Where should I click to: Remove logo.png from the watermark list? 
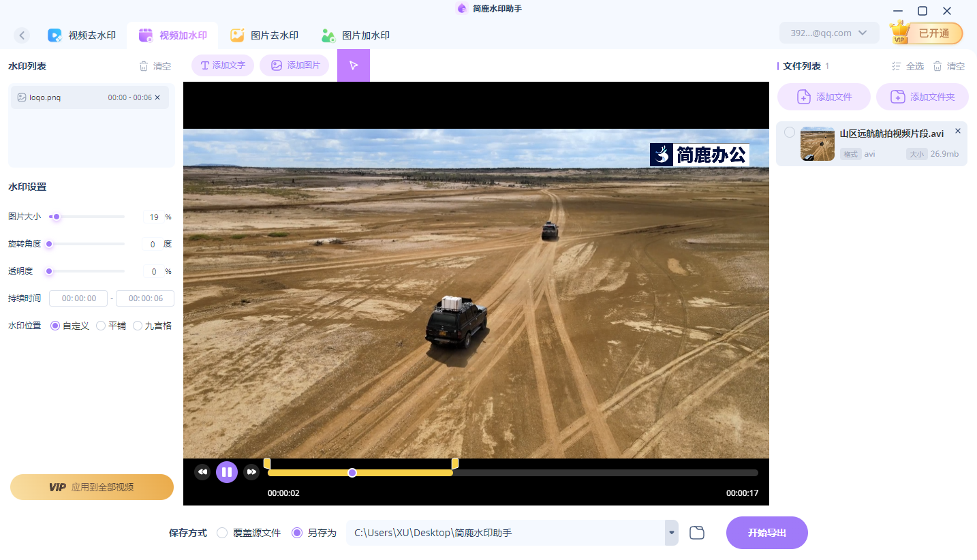157,97
